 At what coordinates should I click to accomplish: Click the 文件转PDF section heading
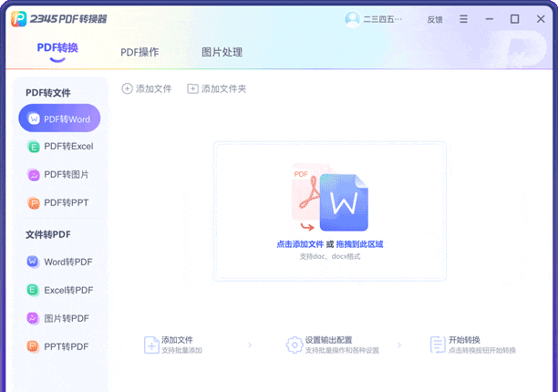click(48, 234)
